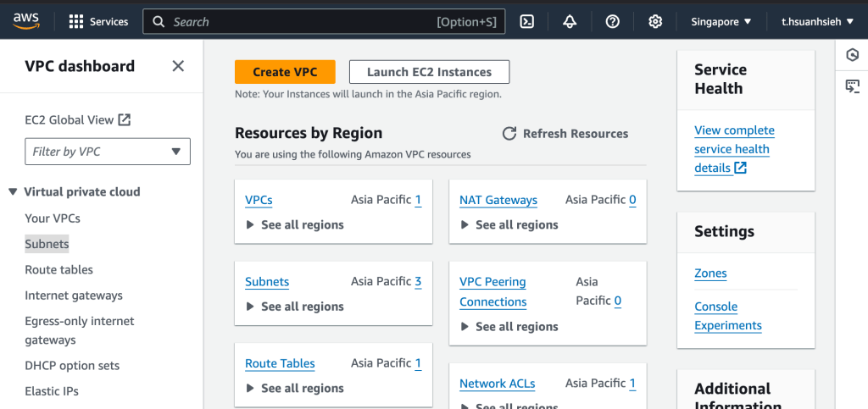Launch CloudShell terminal icon
The image size is (868, 409).
click(526, 22)
